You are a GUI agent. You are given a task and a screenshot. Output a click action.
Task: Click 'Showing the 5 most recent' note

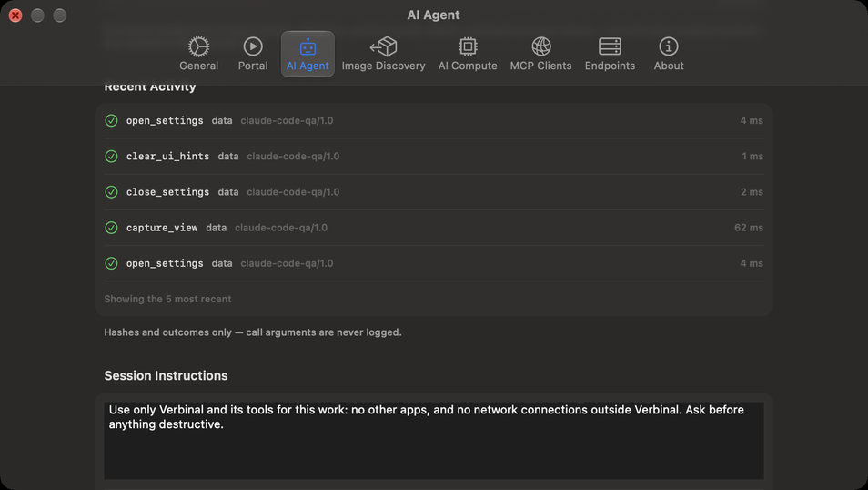pos(167,299)
